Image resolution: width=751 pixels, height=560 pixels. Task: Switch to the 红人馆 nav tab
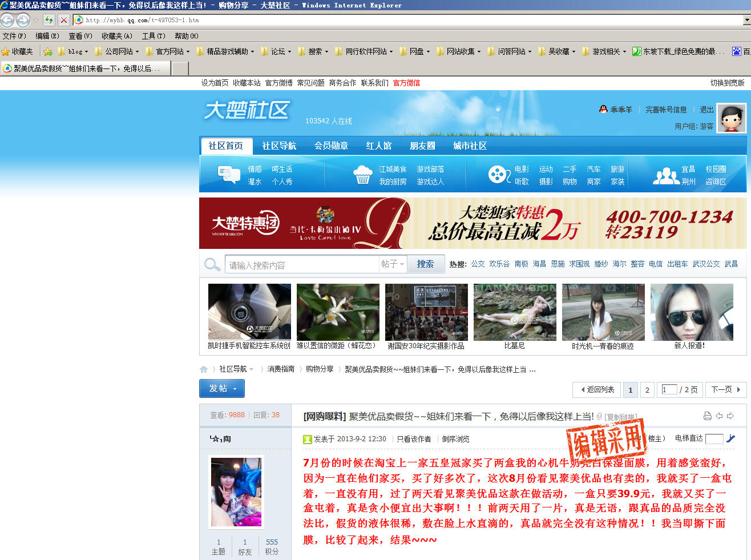coord(379,146)
